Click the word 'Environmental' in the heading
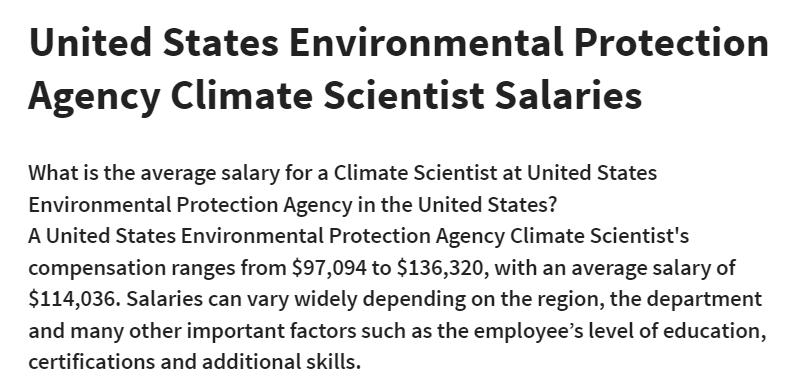 tap(427, 43)
